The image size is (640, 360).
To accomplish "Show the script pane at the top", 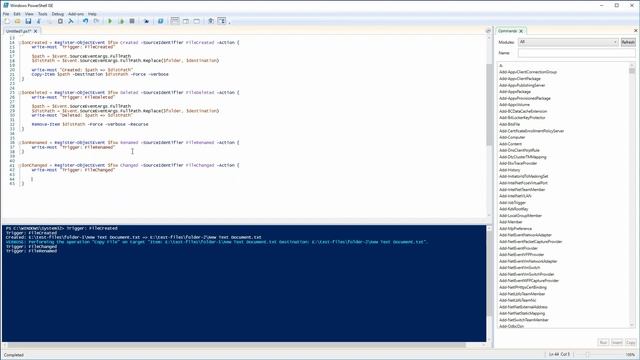I will [175, 21].
